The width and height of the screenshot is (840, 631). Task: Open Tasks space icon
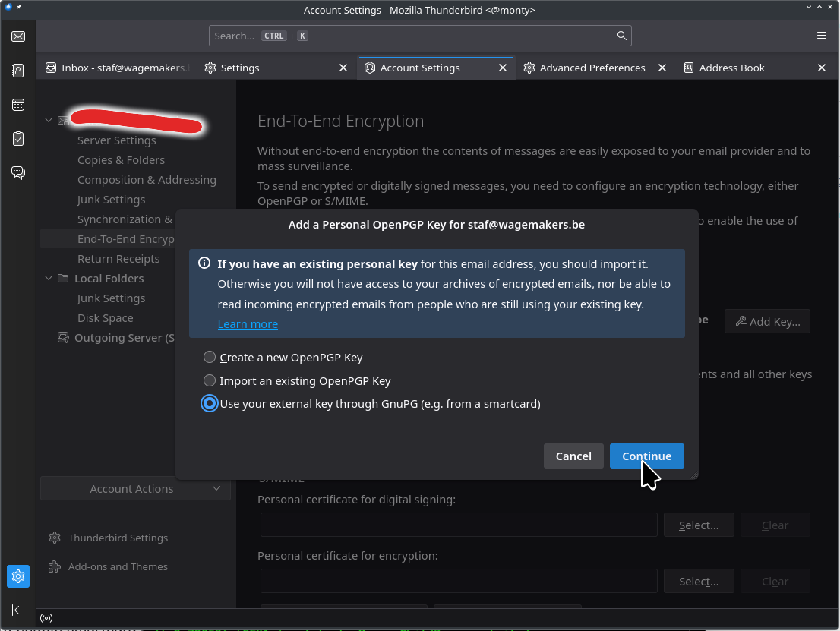pos(18,139)
